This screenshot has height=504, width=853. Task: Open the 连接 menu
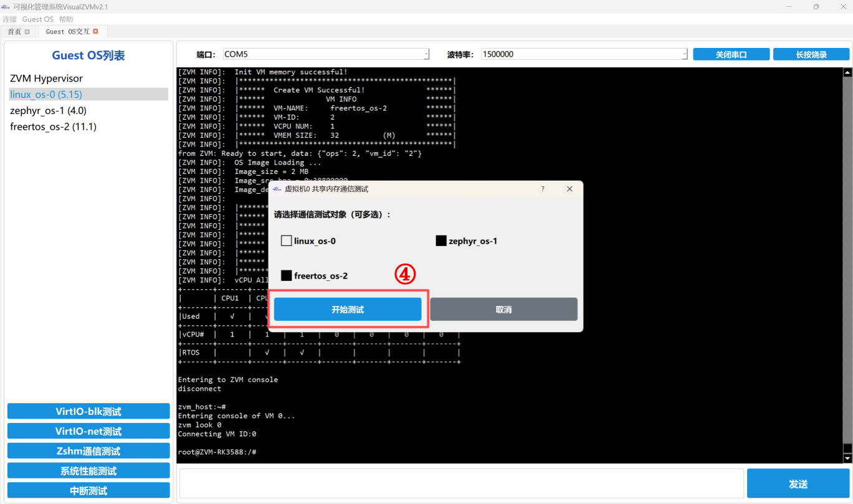pyautogui.click(x=9, y=19)
